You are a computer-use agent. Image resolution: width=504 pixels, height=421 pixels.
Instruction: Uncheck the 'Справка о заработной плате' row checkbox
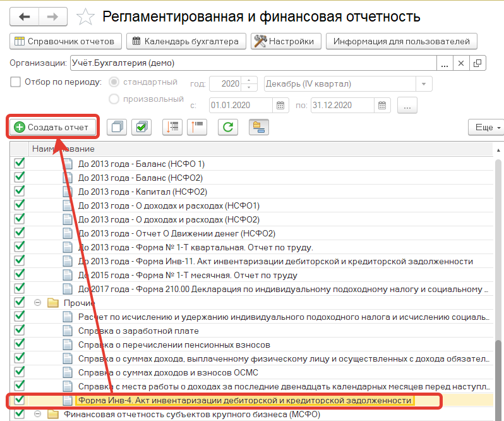[20, 330]
